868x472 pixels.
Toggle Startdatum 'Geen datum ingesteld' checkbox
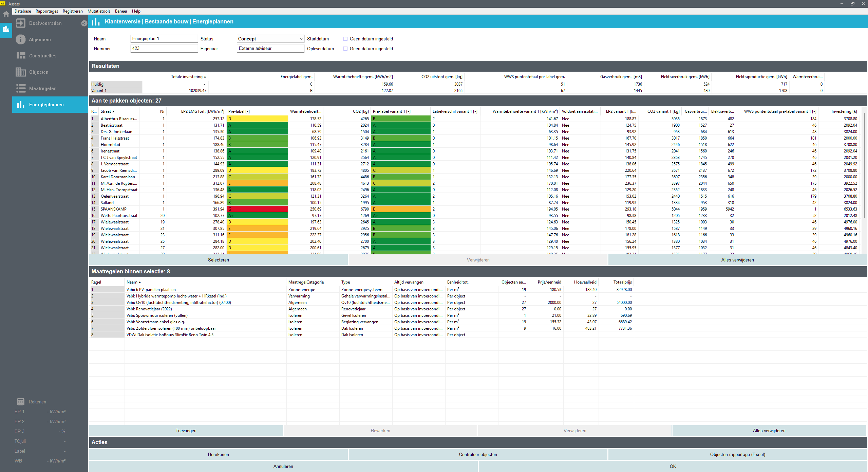click(345, 39)
